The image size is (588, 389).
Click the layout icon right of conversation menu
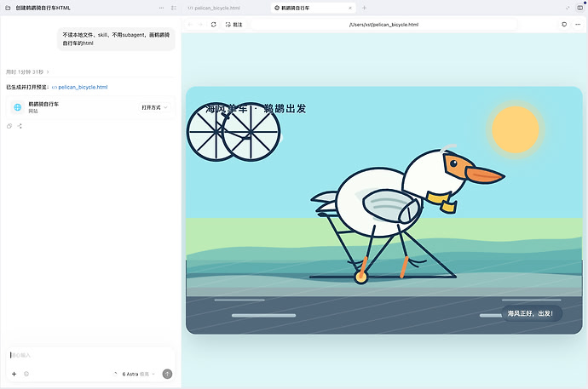tap(174, 8)
